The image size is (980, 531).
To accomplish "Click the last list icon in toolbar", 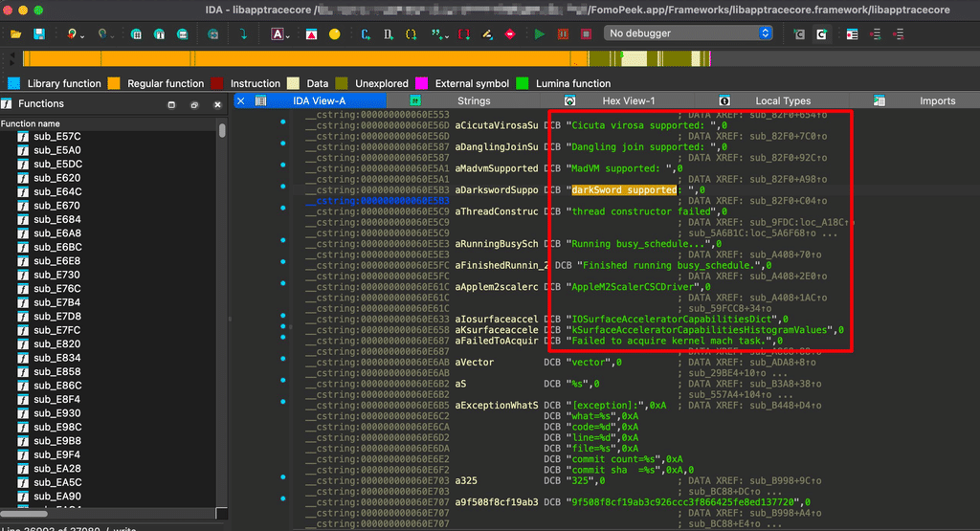I will coord(898,34).
